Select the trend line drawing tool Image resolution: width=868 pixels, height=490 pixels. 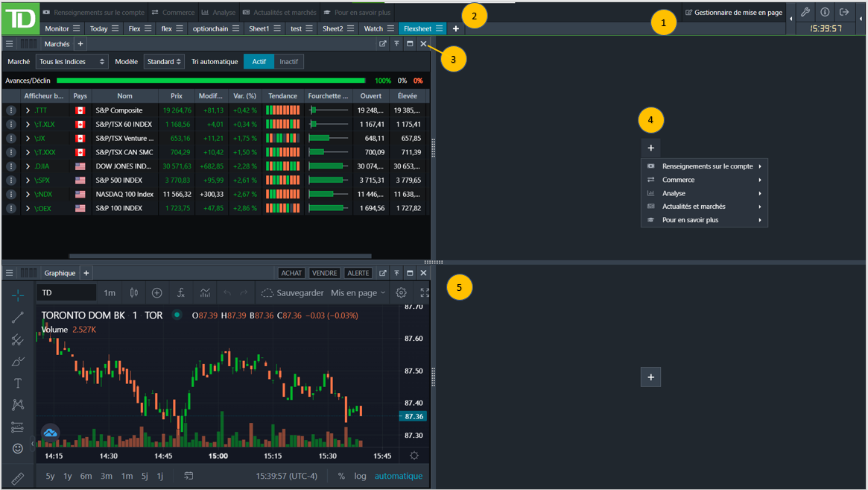[18, 318]
